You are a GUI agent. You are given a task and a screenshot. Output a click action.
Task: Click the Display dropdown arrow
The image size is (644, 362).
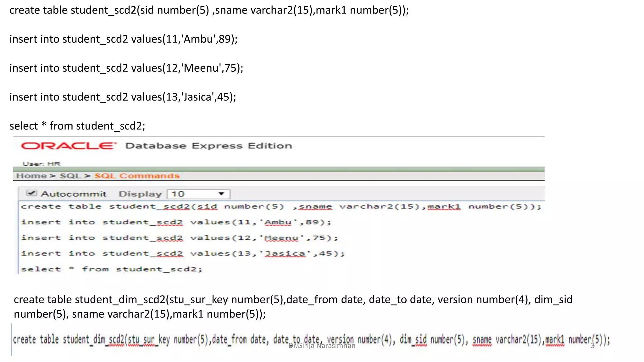click(221, 194)
